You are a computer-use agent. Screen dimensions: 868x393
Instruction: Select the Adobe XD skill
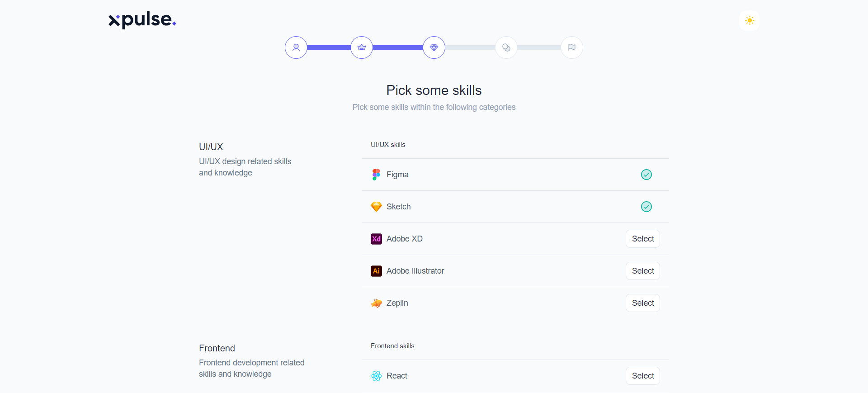coord(642,239)
